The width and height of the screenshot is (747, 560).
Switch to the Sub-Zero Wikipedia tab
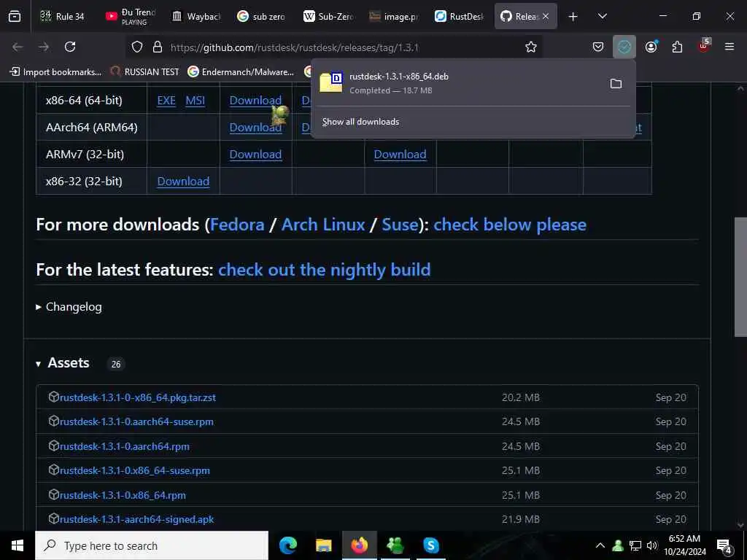click(328, 16)
